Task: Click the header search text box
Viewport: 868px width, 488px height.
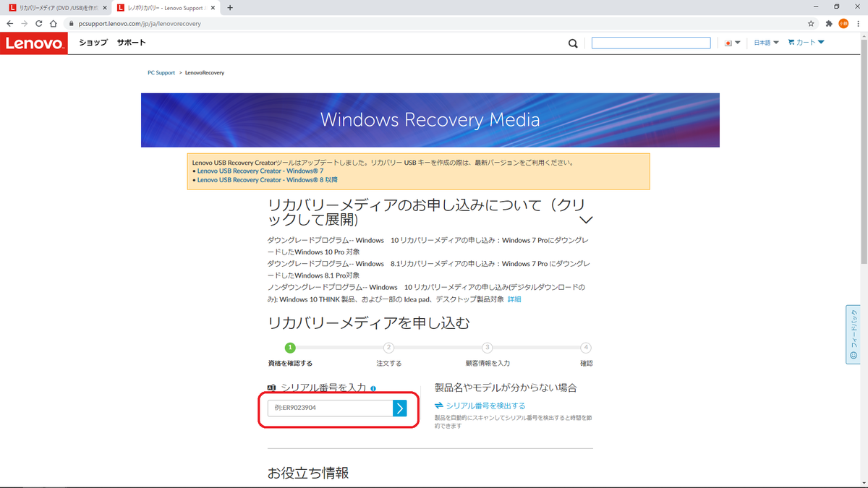Action: pos(651,43)
